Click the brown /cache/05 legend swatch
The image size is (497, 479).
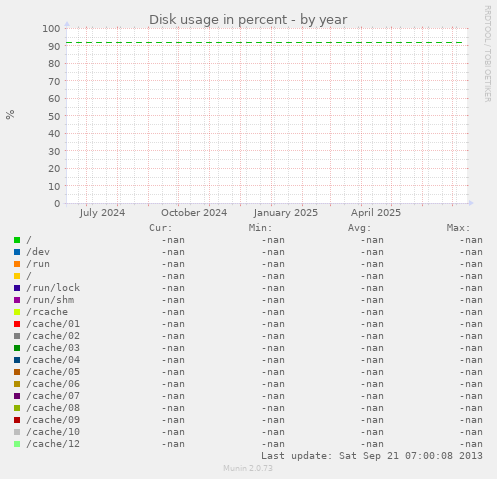pos(17,372)
